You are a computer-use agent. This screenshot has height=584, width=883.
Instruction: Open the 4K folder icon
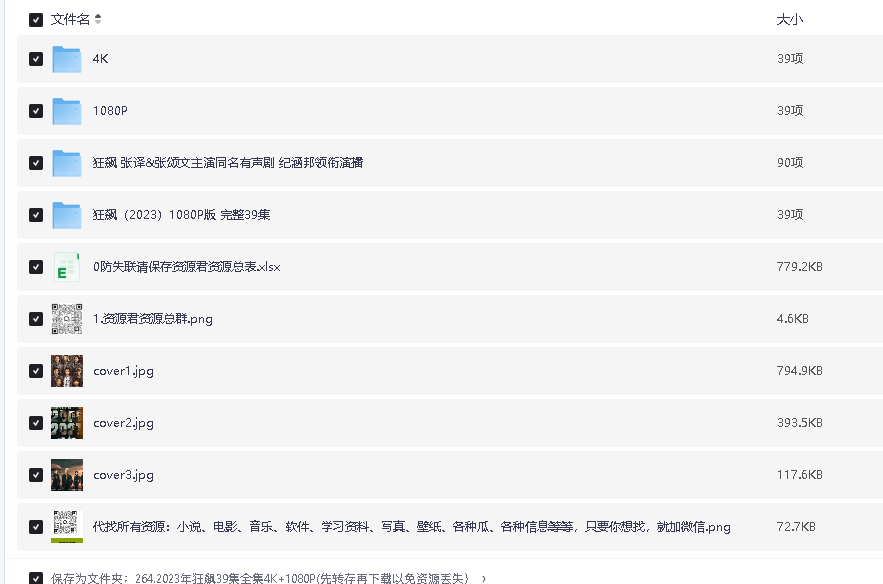pyautogui.click(x=66, y=59)
